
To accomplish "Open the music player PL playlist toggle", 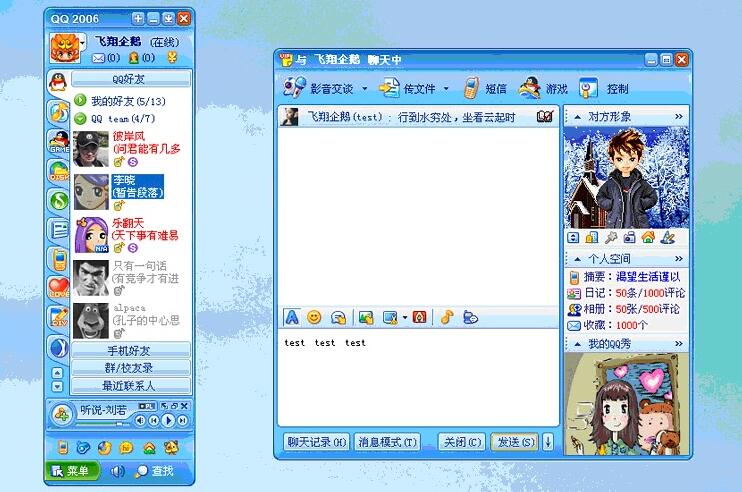I will click(146, 406).
